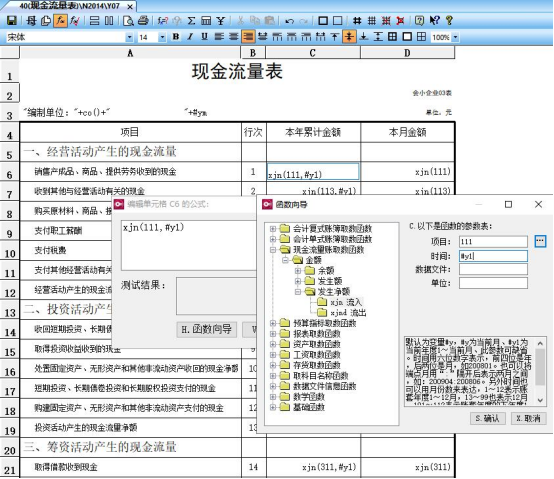Select the xjnd 流出 tree item

(348, 313)
